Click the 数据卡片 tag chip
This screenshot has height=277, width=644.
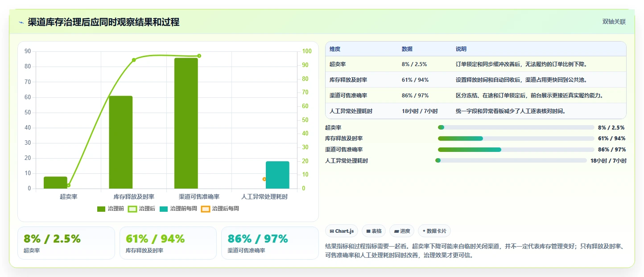(x=434, y=231)
